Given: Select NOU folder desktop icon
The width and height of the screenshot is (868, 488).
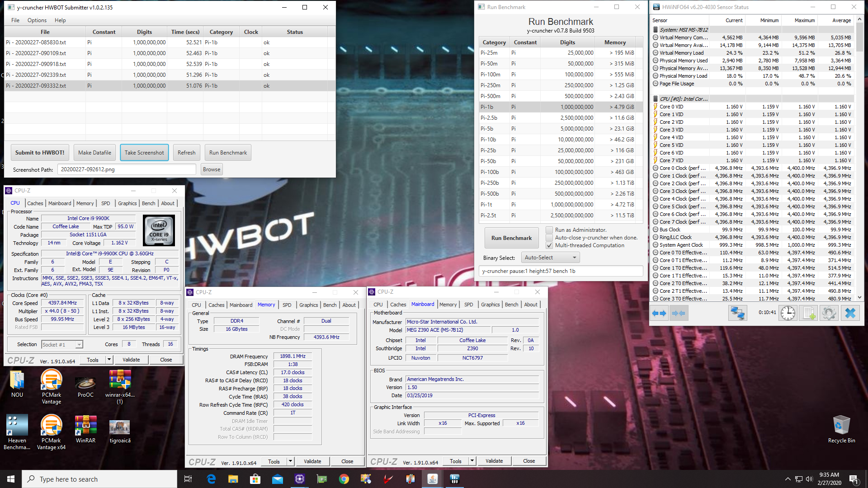Looking at the screenshot, I should pyautogui.click(x=17, y=384).
